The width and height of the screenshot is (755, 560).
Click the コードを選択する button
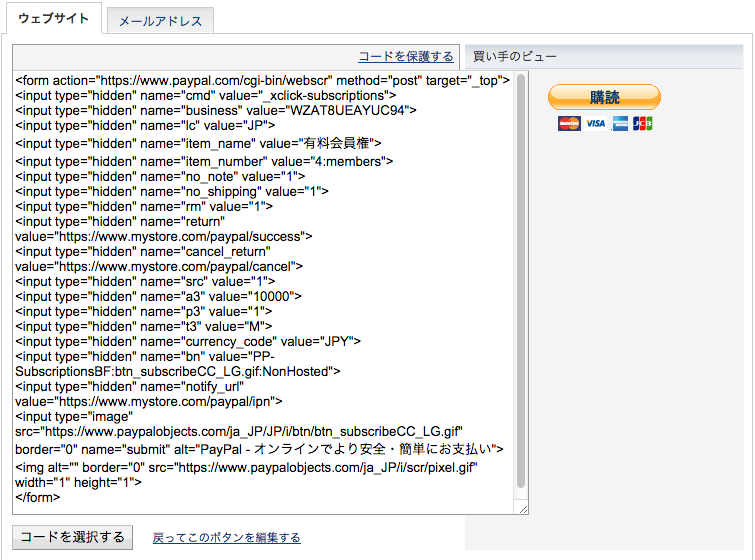click(x=73, y=537)
